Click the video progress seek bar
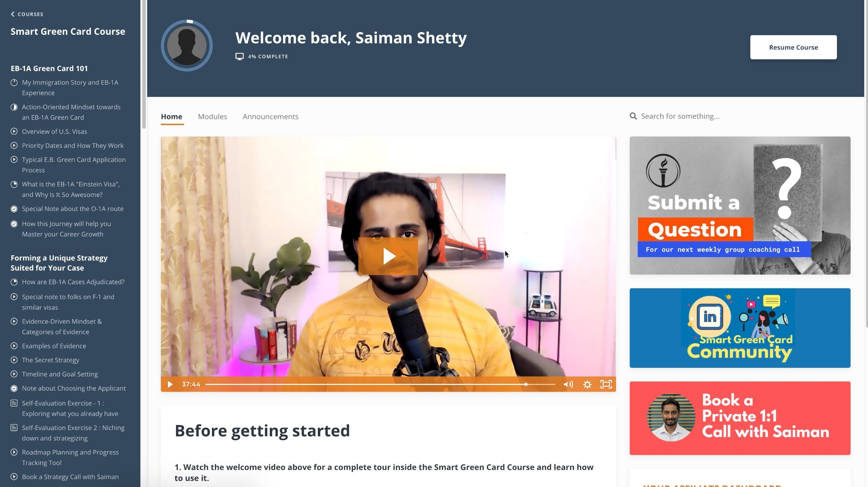 click(x=380, y=385)
